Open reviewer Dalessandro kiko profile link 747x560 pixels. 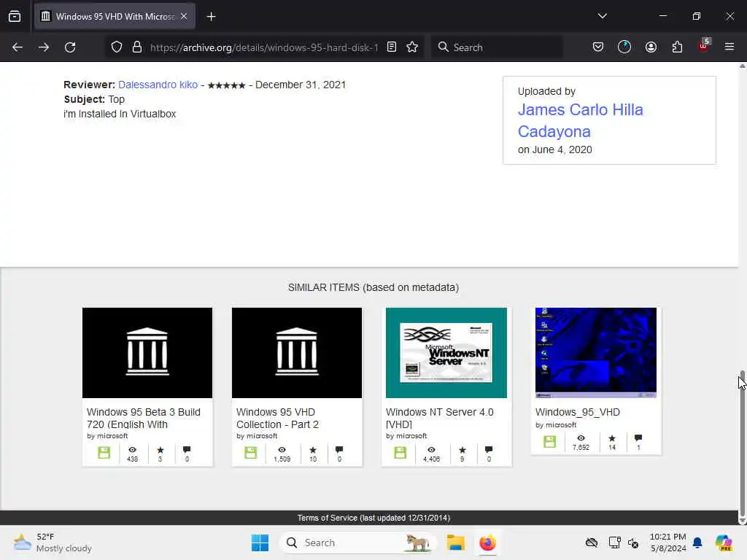click(158, 85)
